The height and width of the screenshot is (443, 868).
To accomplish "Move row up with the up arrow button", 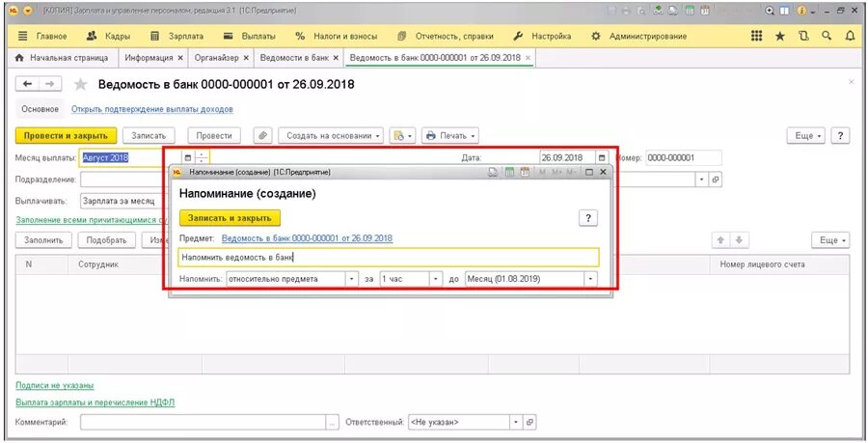I will tap(720, 240).
